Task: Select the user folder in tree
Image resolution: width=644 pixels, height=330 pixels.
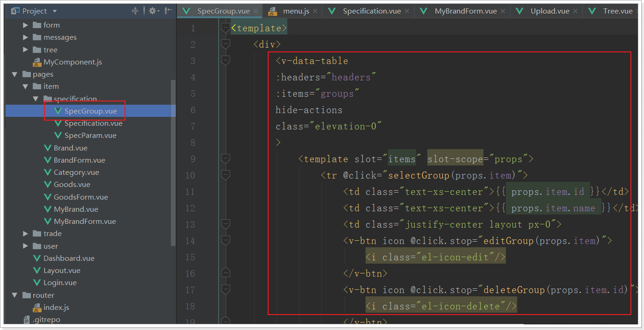Action: [51, 246]
